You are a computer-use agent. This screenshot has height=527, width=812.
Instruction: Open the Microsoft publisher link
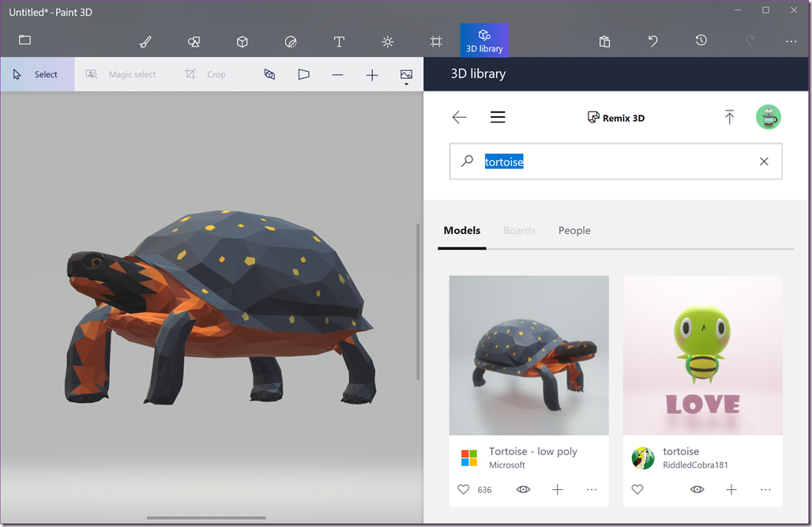tap(507, 465)
